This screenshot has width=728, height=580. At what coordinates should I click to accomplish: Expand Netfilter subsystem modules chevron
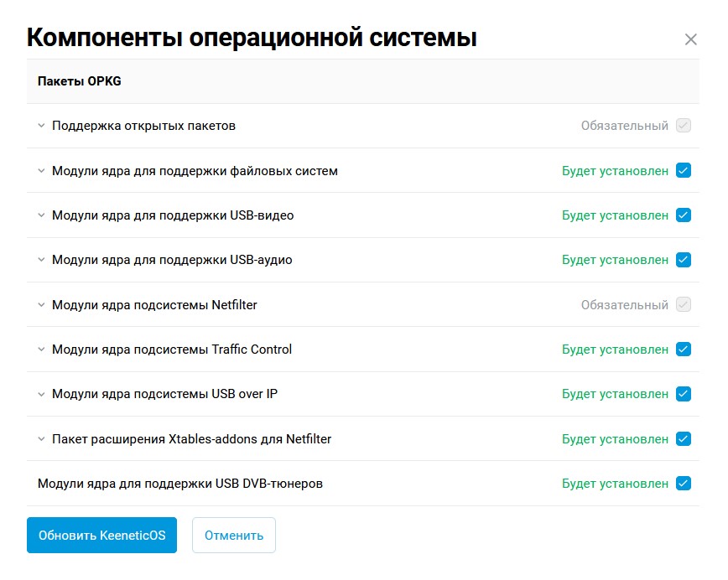tap(41, 305)
